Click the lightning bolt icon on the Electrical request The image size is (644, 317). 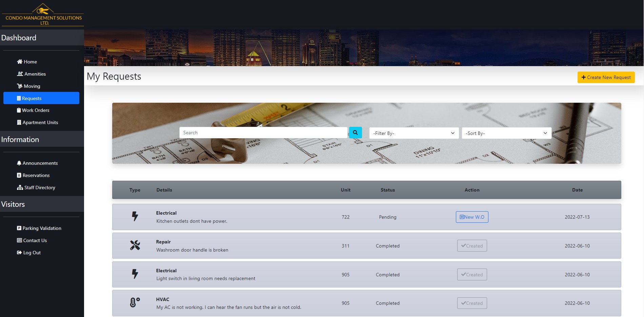(x=135, y=216)
